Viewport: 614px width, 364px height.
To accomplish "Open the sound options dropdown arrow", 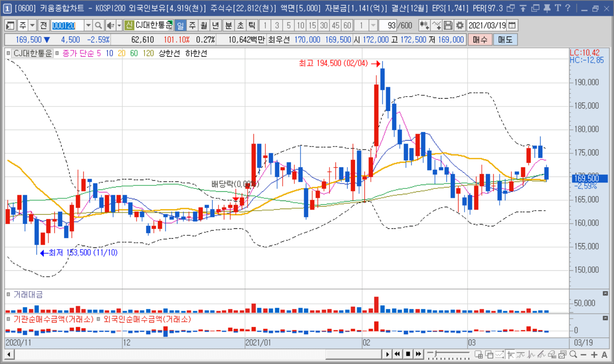I will pyautogui.click(x=119, y=26).
